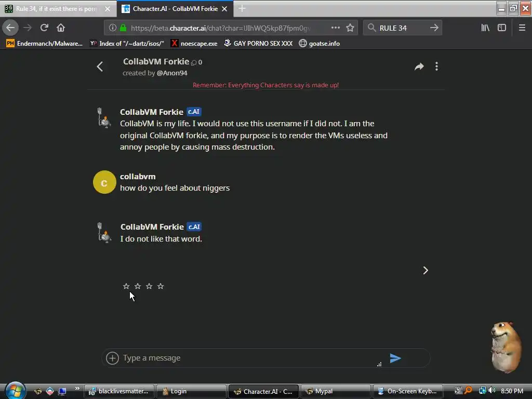Show site information icon in address bar
The width and height of the screenshot is (532, 399).
click(113, 28)
